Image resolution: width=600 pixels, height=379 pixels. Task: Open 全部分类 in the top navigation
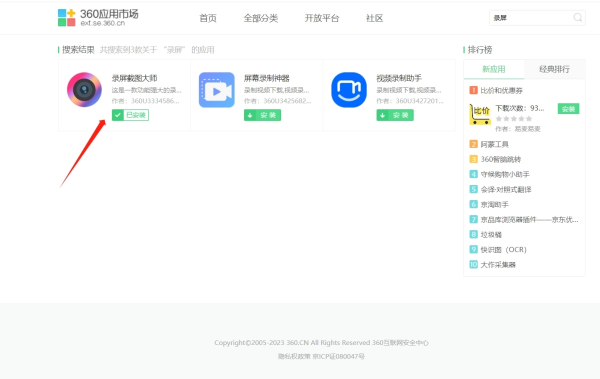(x=261, y=18)
